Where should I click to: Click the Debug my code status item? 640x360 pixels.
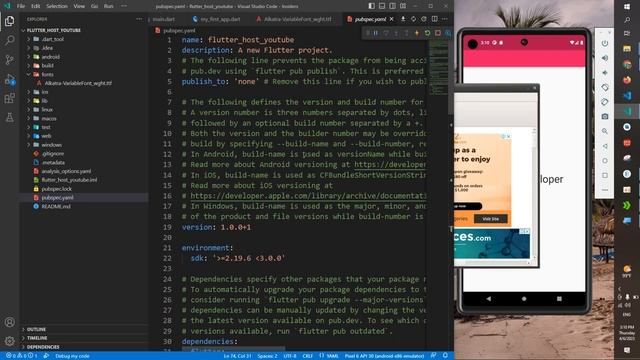(72, 356)
